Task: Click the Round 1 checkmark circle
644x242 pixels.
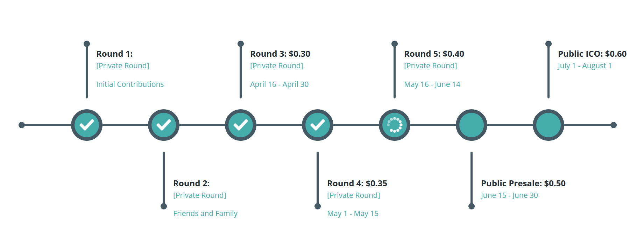Action: [x=87, y=125]
